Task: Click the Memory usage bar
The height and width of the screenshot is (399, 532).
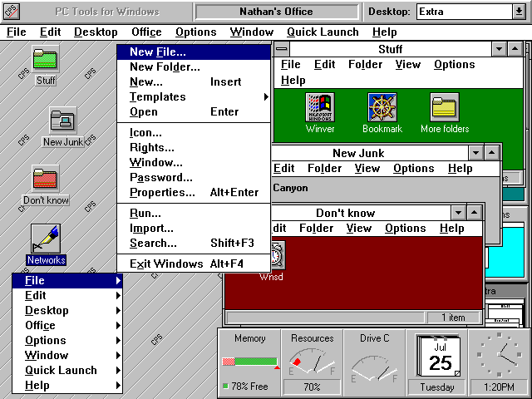Action: point(249,362)
